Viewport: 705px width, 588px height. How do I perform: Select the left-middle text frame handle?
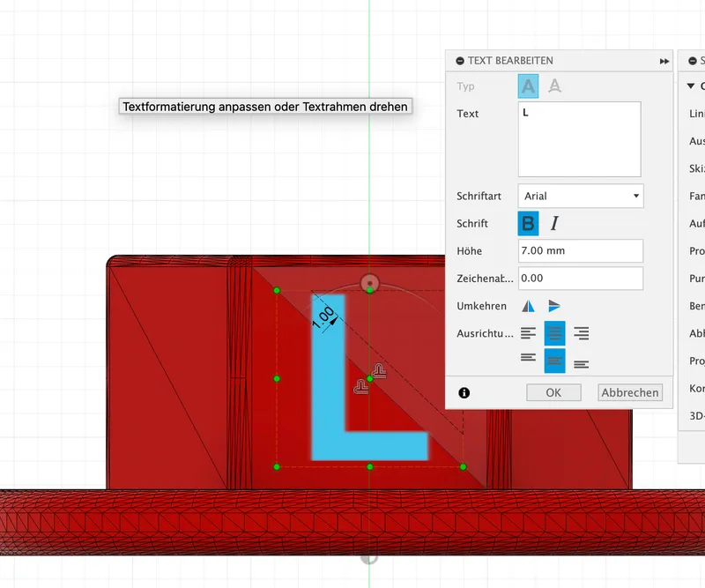coord(277,379)
